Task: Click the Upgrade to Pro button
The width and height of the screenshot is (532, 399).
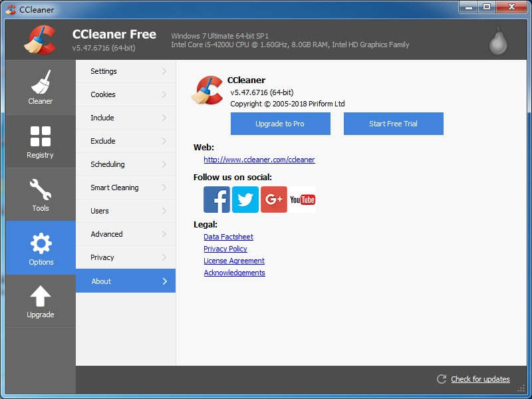Action: pyautogui.click(x=280, y=124)
